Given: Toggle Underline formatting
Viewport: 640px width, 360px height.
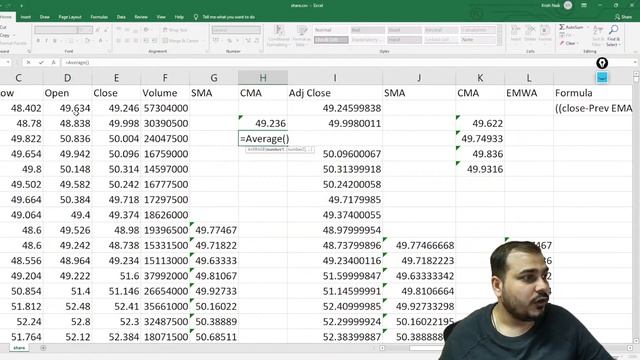Looking at the screenshot, I should tap(55, 40).
